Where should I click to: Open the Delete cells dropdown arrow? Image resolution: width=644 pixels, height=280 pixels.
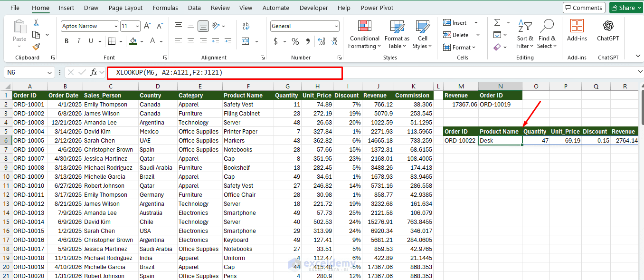coord(478,35)
